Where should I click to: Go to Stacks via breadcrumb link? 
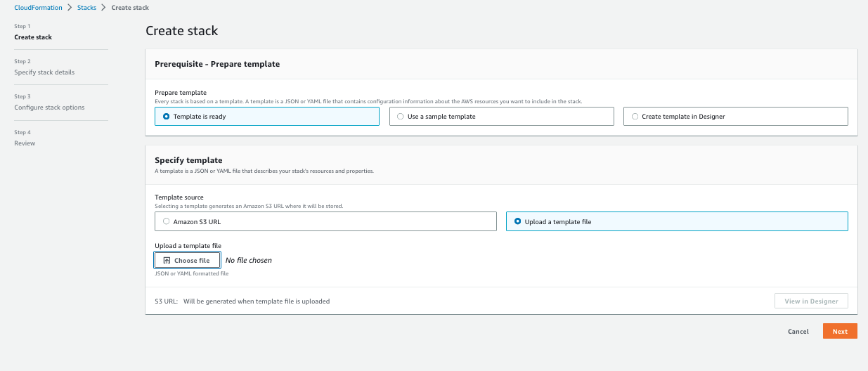(x=86, y=8)
